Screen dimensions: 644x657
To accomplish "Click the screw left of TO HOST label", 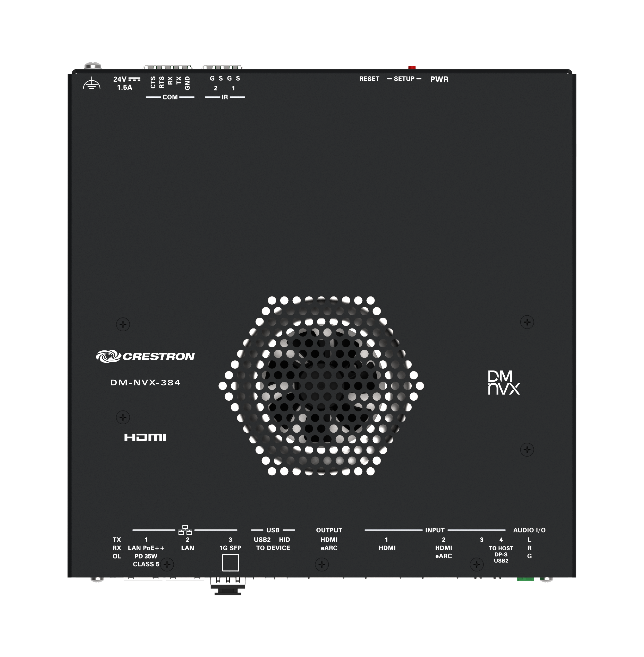I will 477,564.
